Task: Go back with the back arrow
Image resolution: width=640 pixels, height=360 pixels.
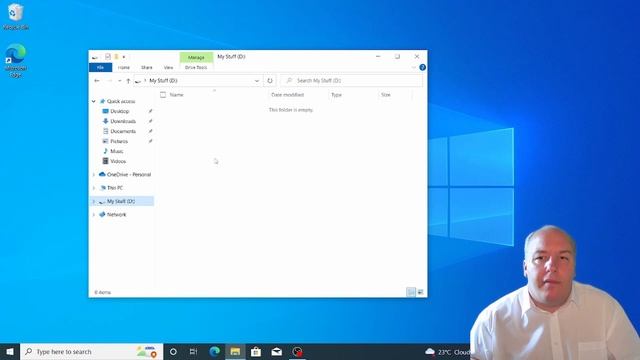Action: point(97,81)
